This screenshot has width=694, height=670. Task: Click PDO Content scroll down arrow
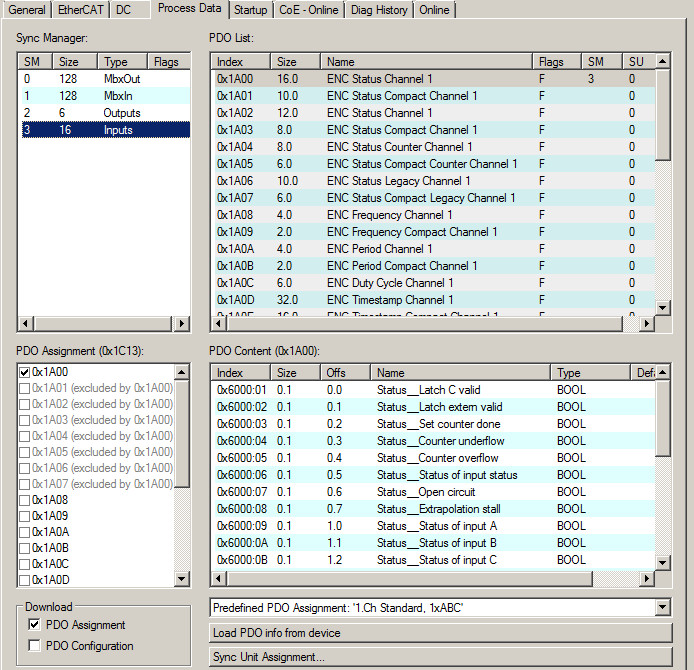(x=663, y=563)
